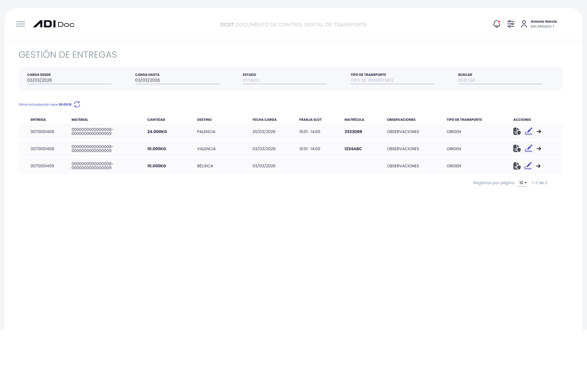Click the user profile icon
The width and height of the screenshot is (587, 392).
point(524,24)
